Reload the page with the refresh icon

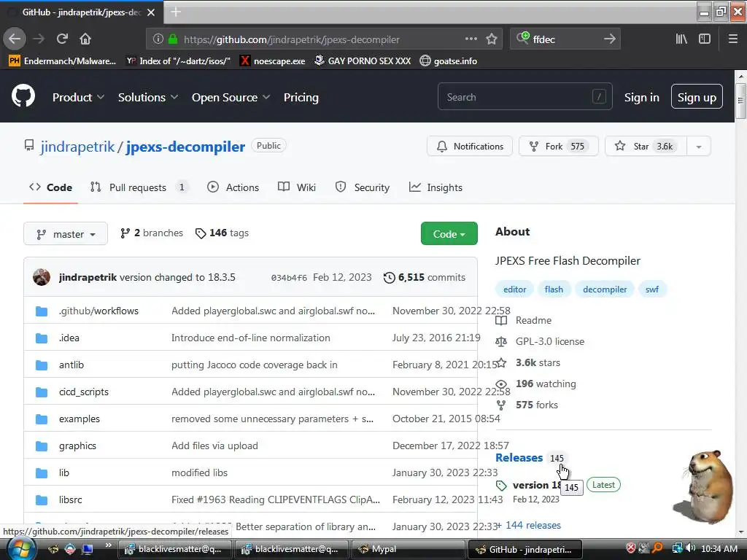(62, 39)
